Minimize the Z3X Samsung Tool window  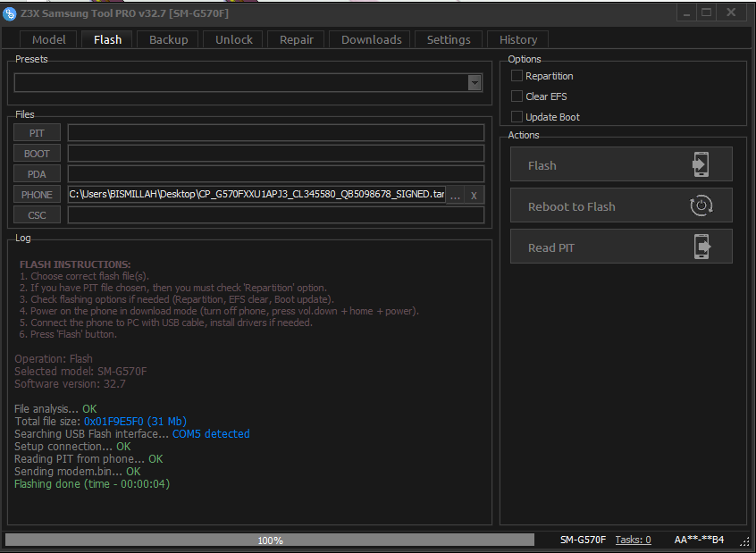click(686, 13)
